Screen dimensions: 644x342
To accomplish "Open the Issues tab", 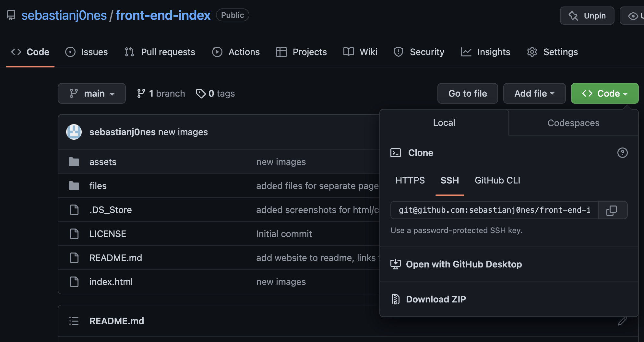I will pyautogui.click(x=86, y=52).
